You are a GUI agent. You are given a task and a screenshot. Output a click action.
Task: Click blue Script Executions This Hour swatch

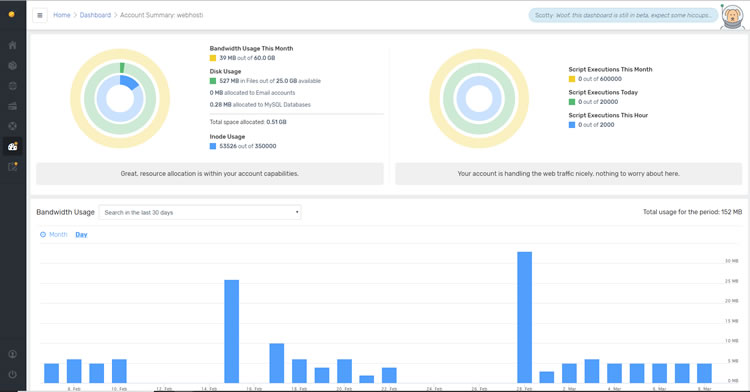572,125
